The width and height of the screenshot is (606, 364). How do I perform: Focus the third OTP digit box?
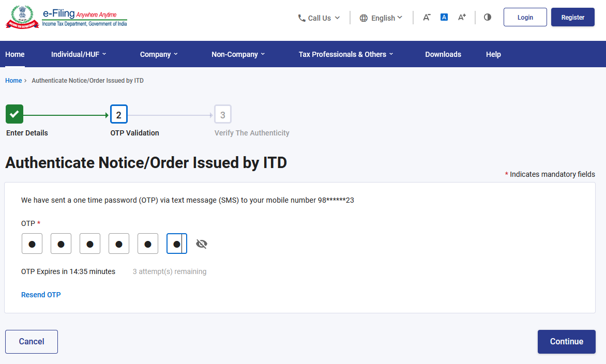click(90, 244)
